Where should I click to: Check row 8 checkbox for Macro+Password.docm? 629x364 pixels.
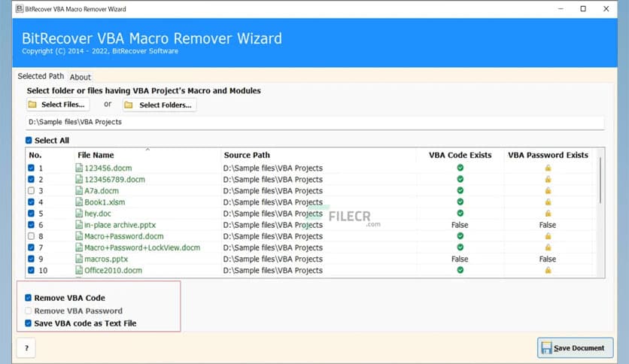[32, 236]
